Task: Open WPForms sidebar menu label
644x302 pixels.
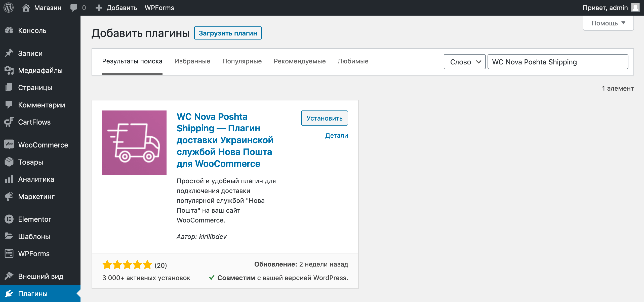Action: coord(34,254)
